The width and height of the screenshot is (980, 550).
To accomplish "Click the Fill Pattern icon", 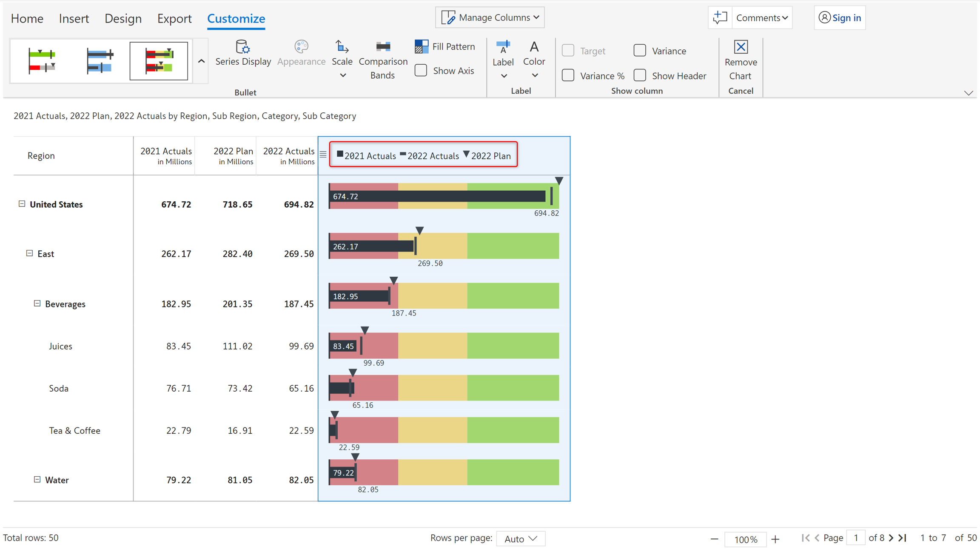I will [x=421, y=46].
